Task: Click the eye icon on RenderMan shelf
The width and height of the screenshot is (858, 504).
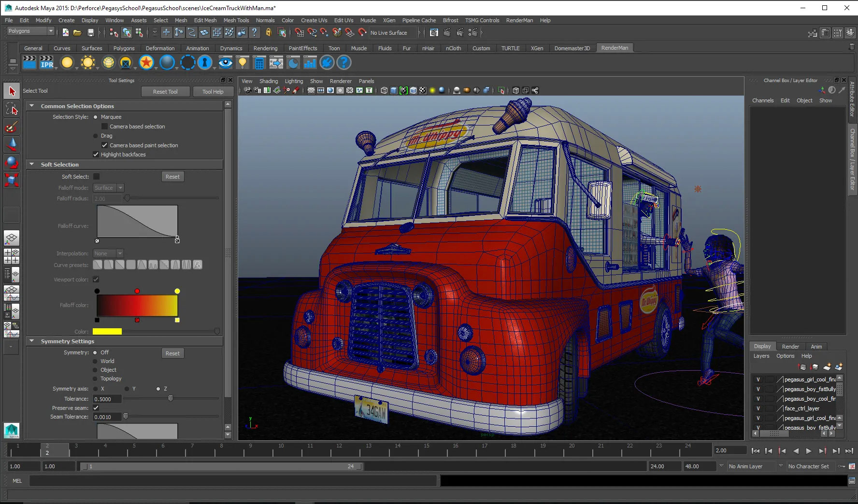Action: pyautogui.click(x=225, y=63)
